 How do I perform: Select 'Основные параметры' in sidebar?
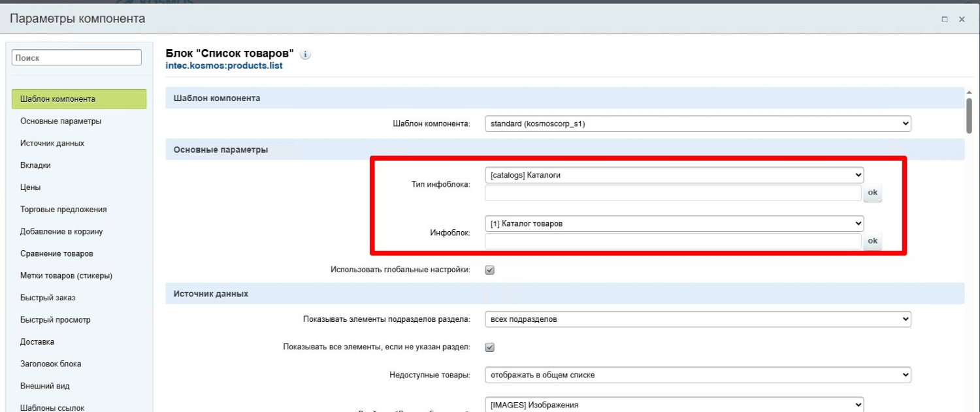[61, 121]
